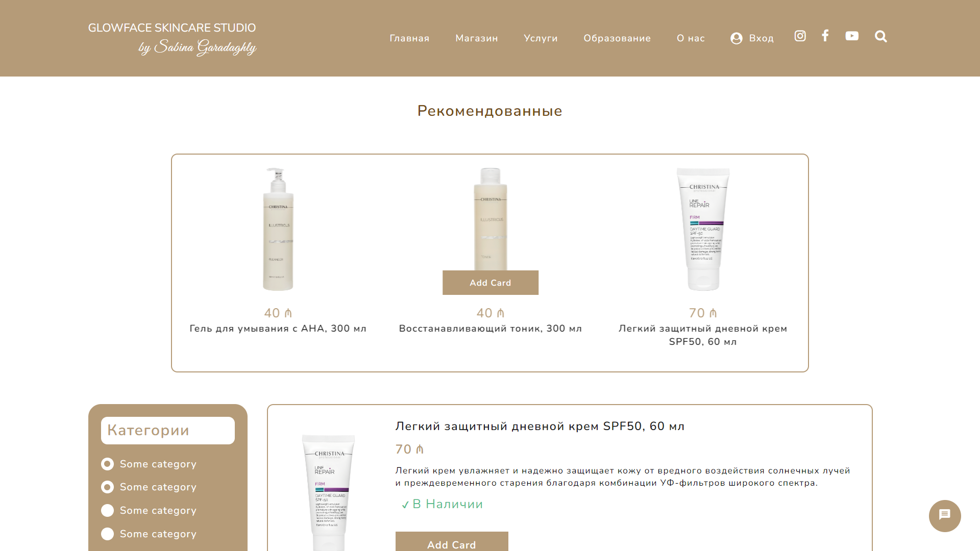The height and width of the screenshot is (551, 980).
Task: Click the search magnifier icon
Action: (880, 36)
